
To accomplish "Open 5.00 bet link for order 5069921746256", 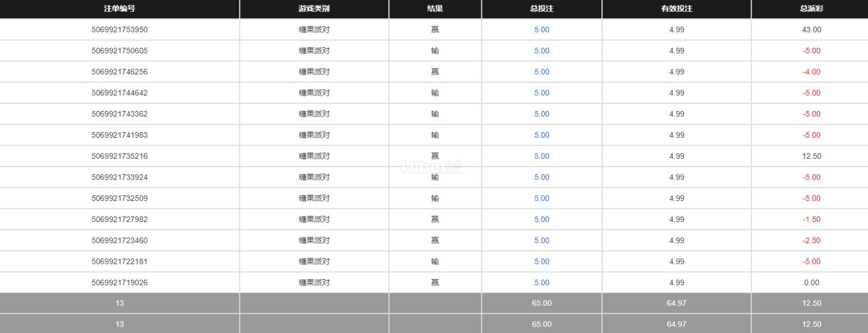I will [x=541, y=72].
